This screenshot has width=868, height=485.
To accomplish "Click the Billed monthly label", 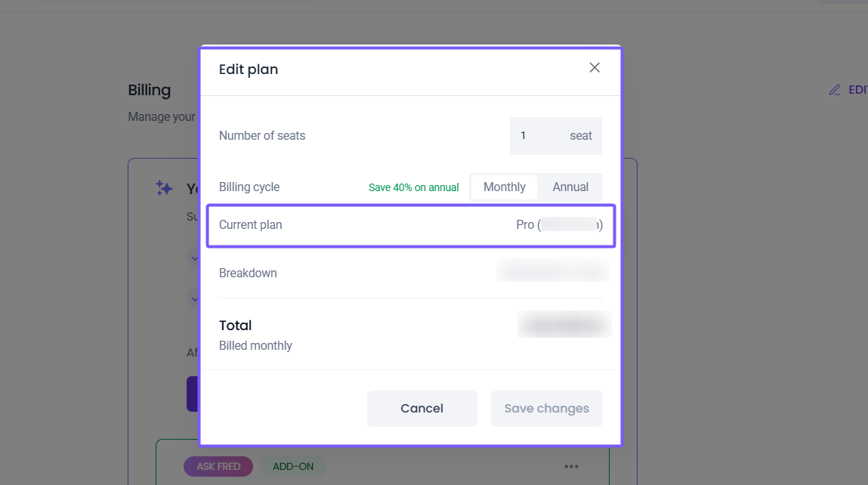I will (255, 346).
